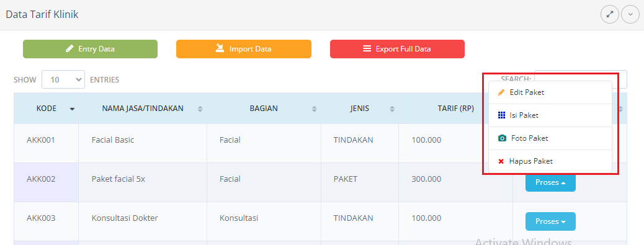
Task: Click the list icon on Export Full Data
Action: [x=367, y=49]
